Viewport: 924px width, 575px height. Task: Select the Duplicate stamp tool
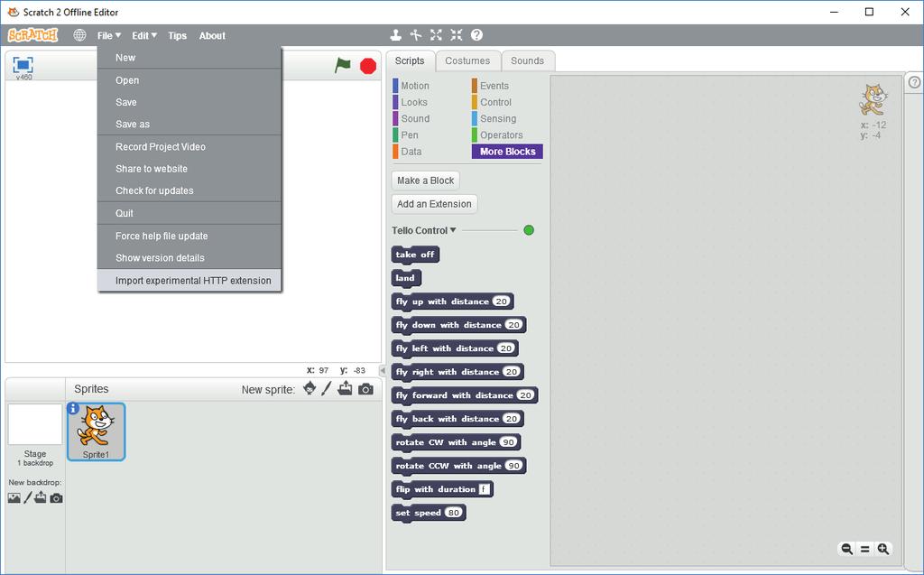(396, 35)
